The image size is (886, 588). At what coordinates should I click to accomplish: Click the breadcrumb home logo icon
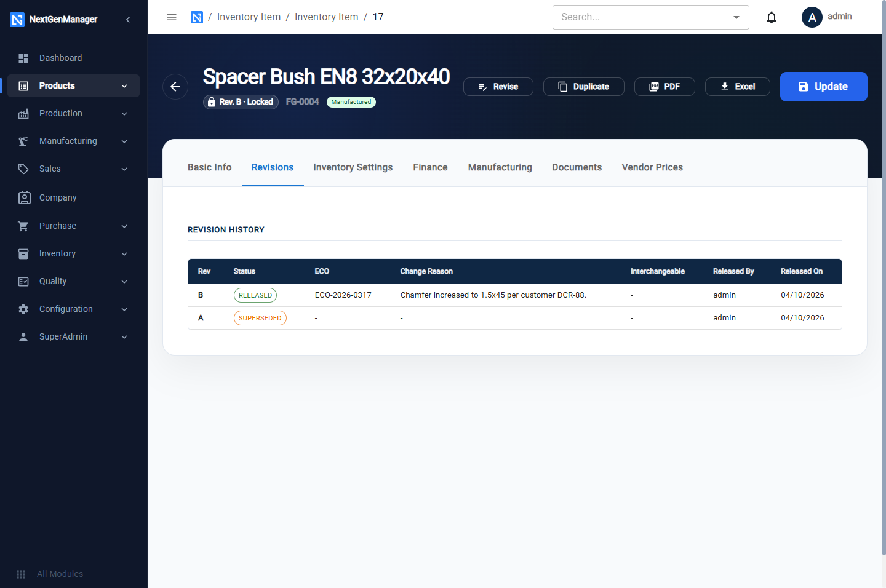(x=197, y=17)
